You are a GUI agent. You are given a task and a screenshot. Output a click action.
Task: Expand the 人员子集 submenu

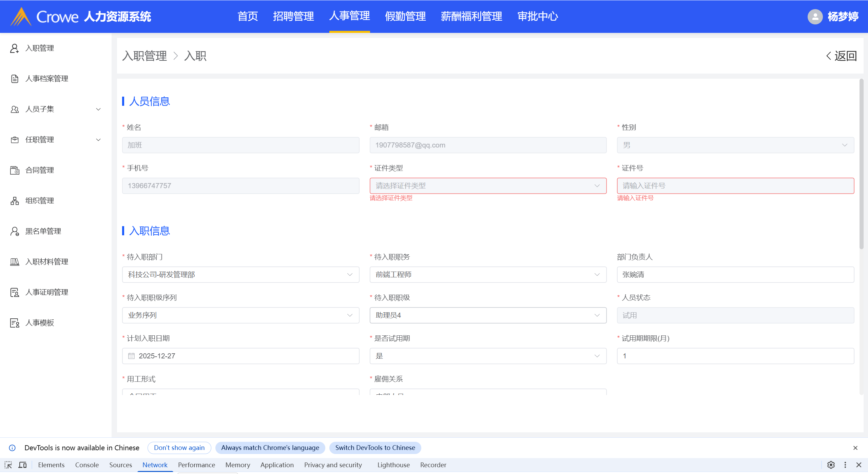coord(98,109)
